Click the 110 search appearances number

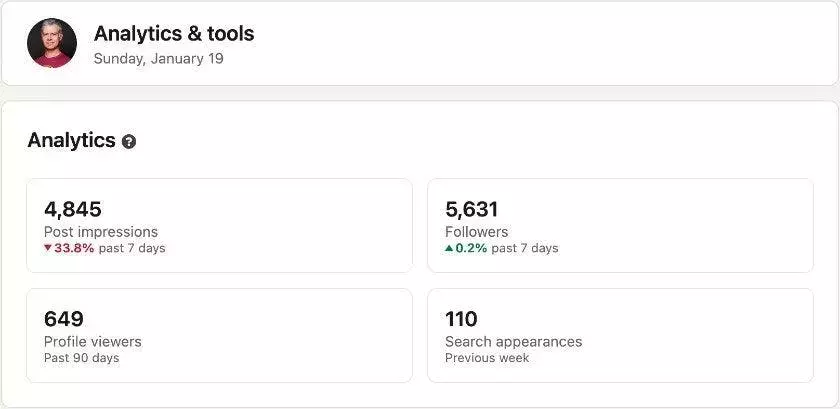(461, 319)
